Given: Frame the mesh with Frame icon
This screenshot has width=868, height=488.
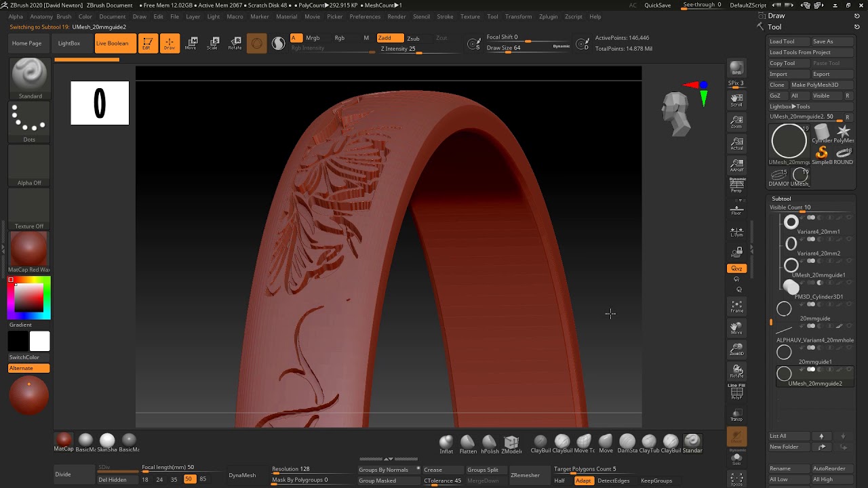Looking at the screenshot, I should pos(736,307).
